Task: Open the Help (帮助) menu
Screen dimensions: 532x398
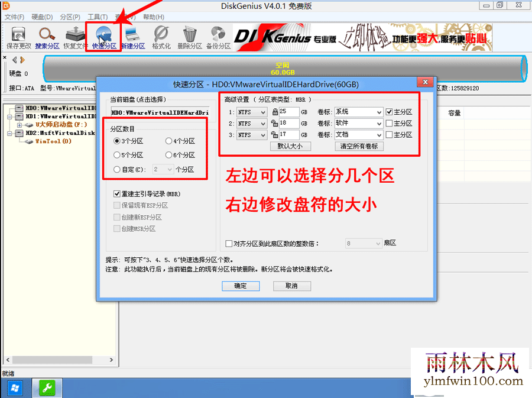Action: pos(153,17)
